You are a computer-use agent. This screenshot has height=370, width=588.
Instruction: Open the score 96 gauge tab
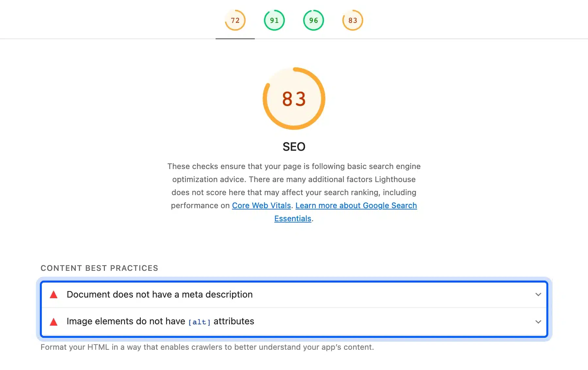(314, 20)
